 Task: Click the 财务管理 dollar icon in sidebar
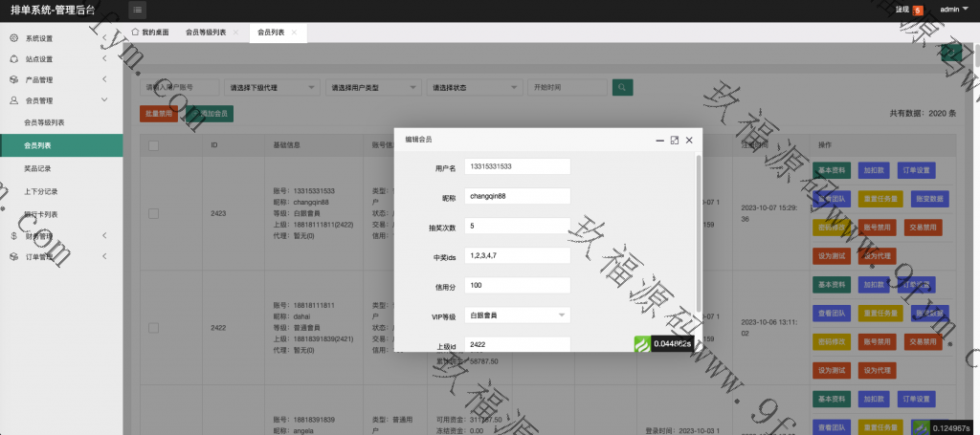13,235
